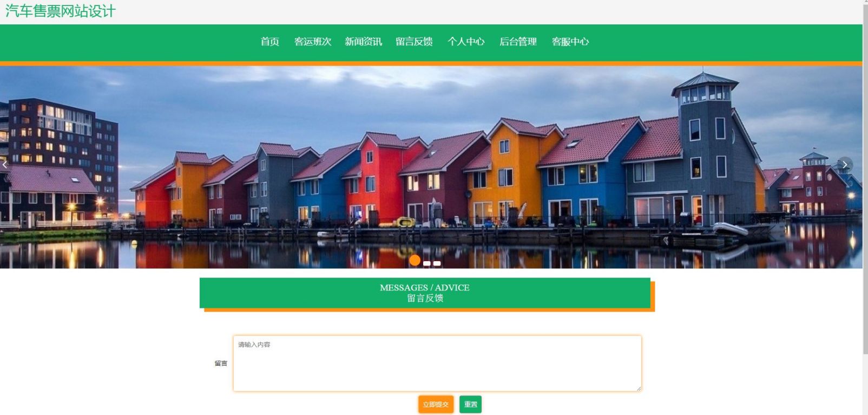Advance carousel with the next arrow
Image resolution: width=868 pixels, height=415 pixels.
(x=845, y=165)
